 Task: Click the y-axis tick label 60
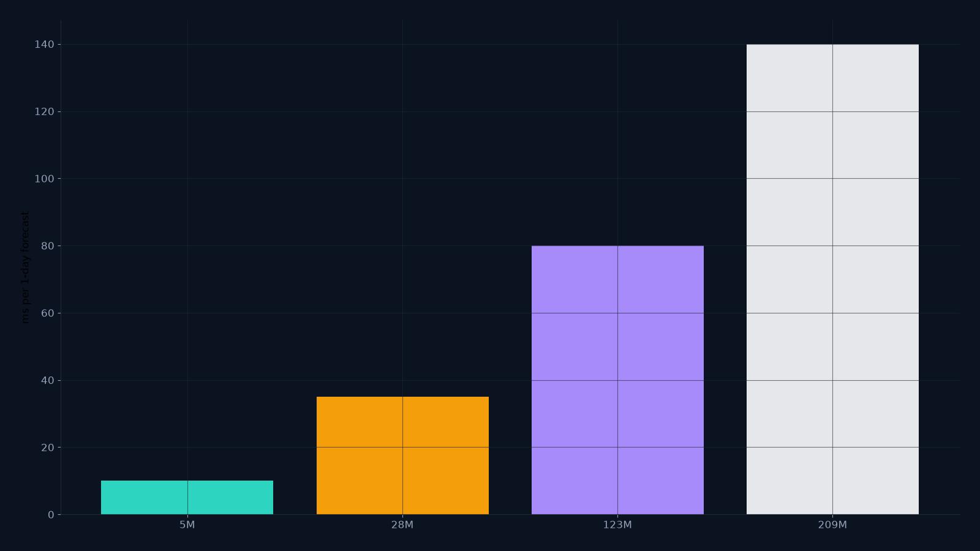(x=48, y=313)
